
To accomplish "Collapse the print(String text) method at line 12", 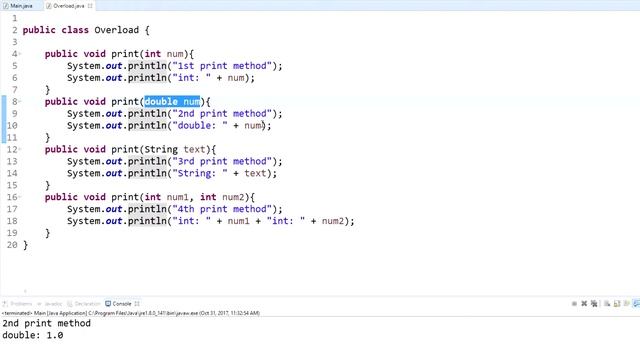I will pyautogui.click(x=20, y=149).
